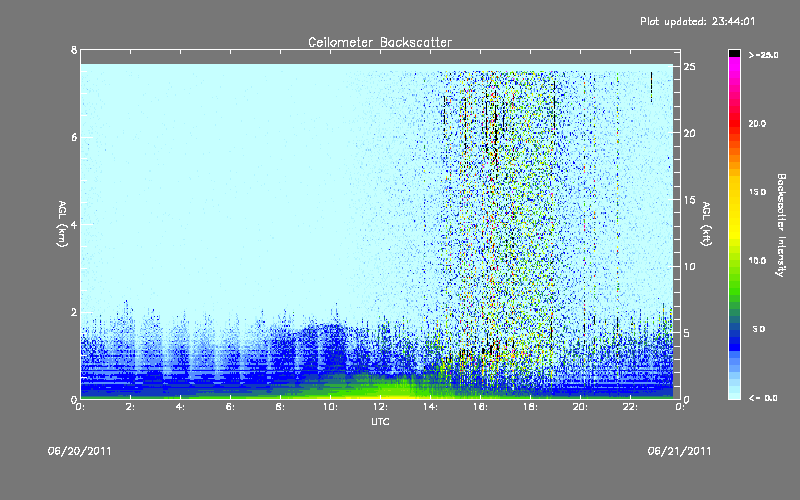The image size is (800, 500).
Task: Select the "10:" hour tick on the UTC axis
Action: (330, 407)
